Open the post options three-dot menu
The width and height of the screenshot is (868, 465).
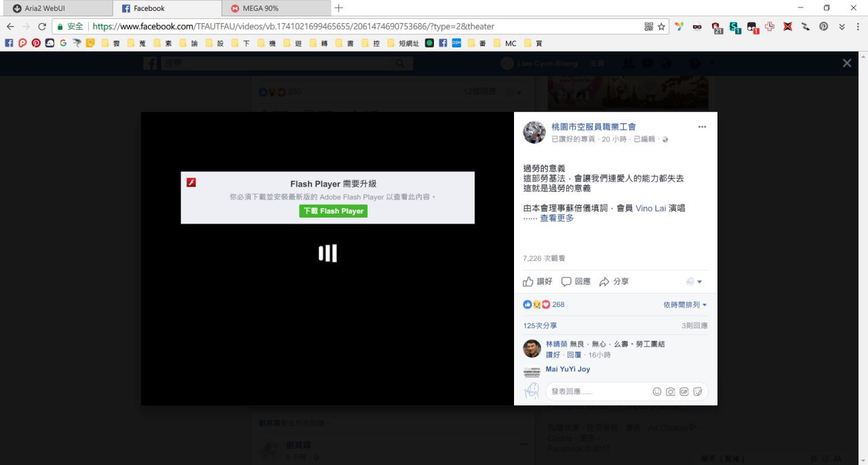coord(702,127)
